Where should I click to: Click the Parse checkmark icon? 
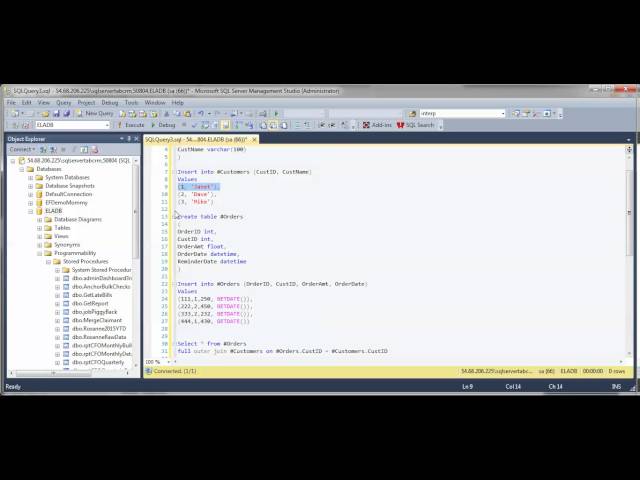(195, 125)
